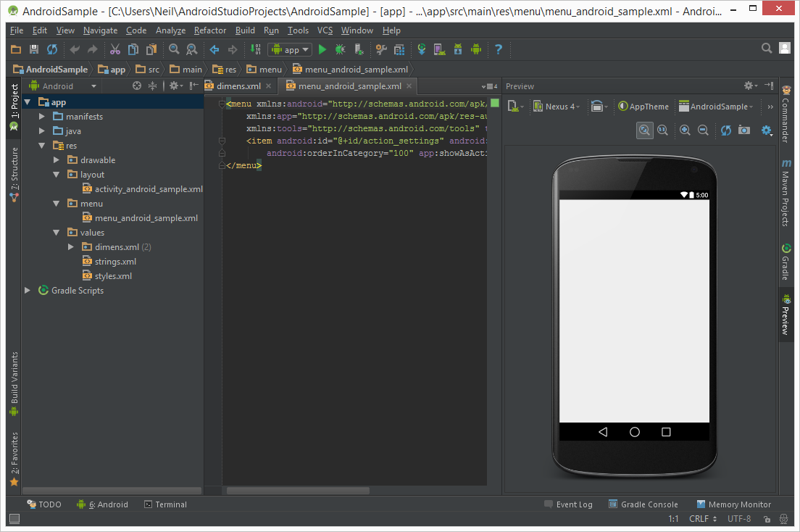The height and width of the screenshot is (532, 800).
Task: Refresh the layout Preview
Action: 726,130
